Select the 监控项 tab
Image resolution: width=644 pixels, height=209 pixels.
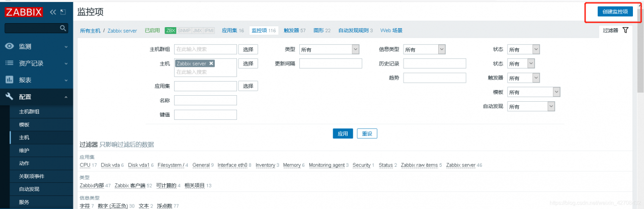pos(264,31)
